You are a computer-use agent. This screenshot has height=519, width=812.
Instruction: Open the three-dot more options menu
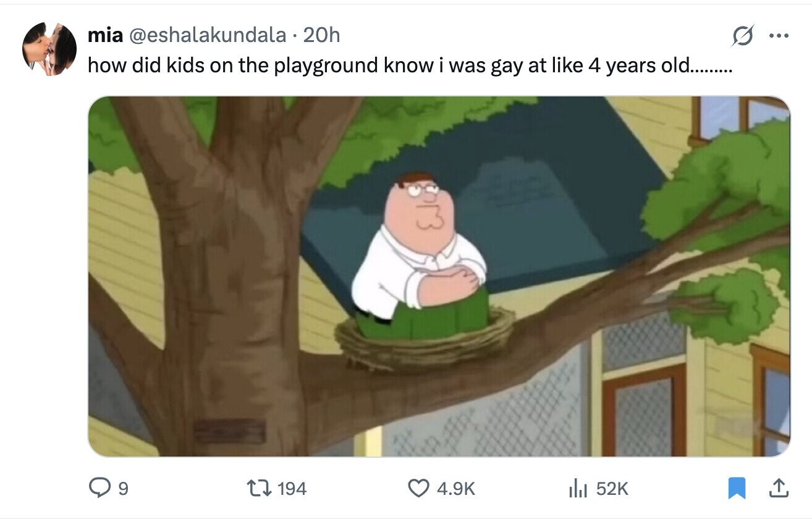pyautogui.click(x=778, y=36)
